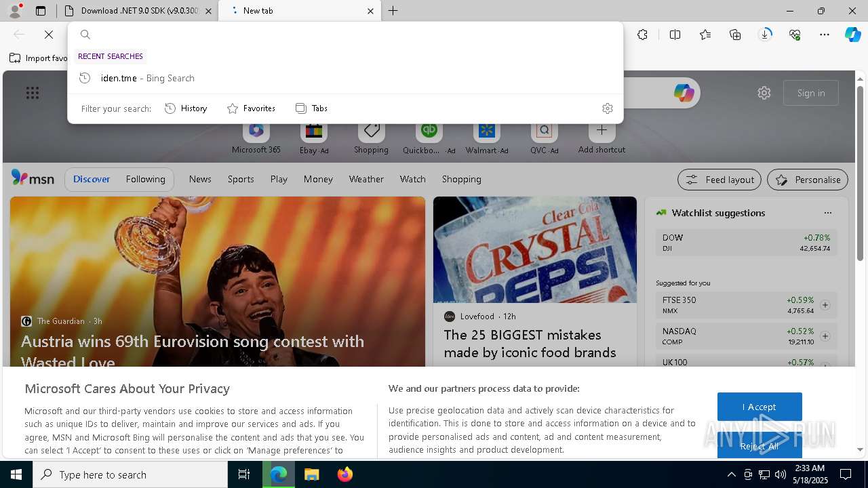Open the News menu item
This screenshot has width=868, height=488.
pyautogui.click(x=200, y=179)
